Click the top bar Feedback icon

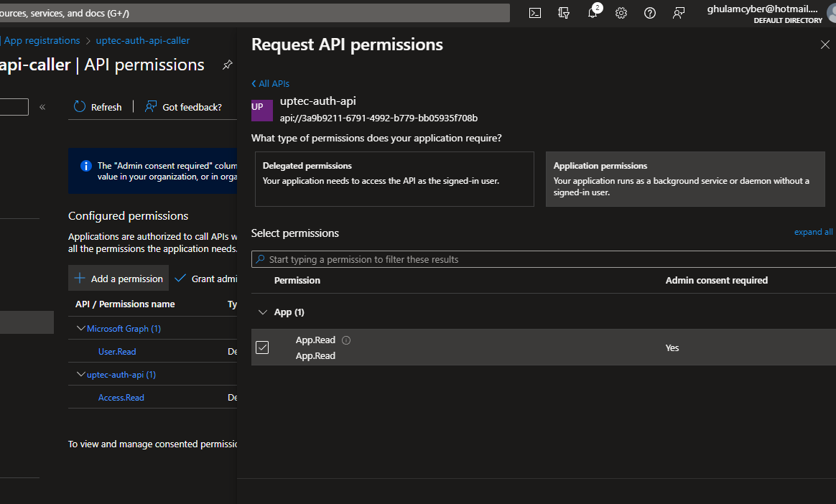[x=679, y=13]
